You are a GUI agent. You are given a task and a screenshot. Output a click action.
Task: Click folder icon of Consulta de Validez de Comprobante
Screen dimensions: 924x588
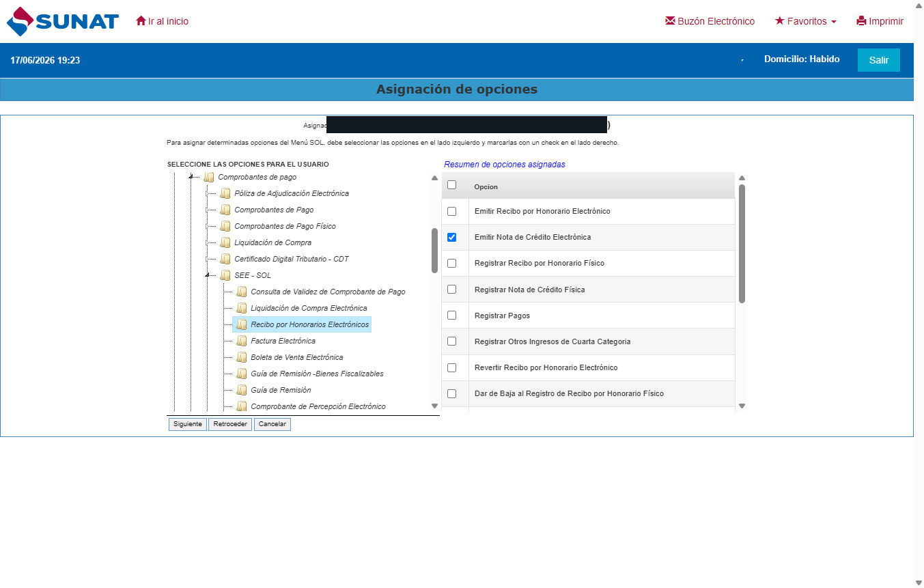click(x=242, y=292)
